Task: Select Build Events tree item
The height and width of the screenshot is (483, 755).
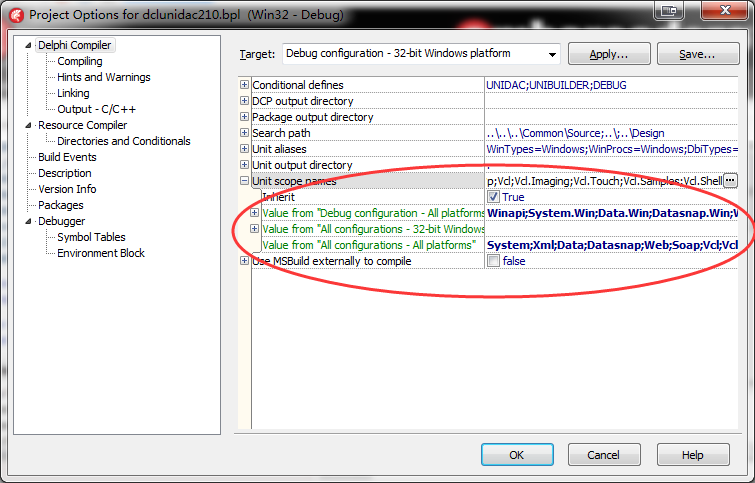Action: point(67,157)
